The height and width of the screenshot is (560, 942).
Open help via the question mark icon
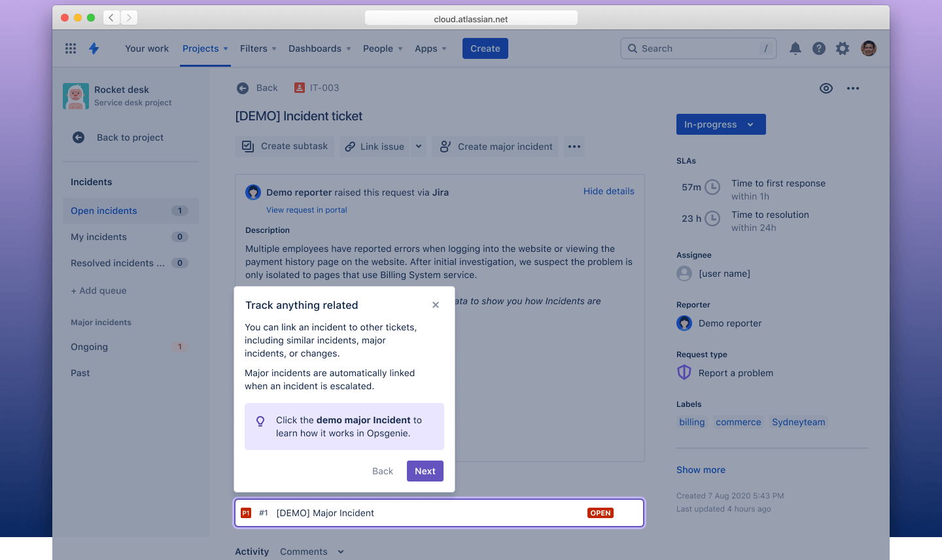click(x=818, y=48)
